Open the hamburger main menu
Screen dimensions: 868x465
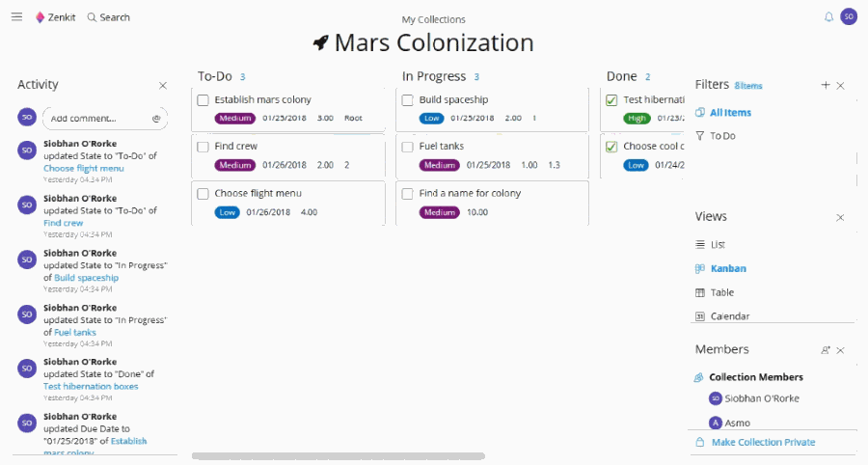17,17
